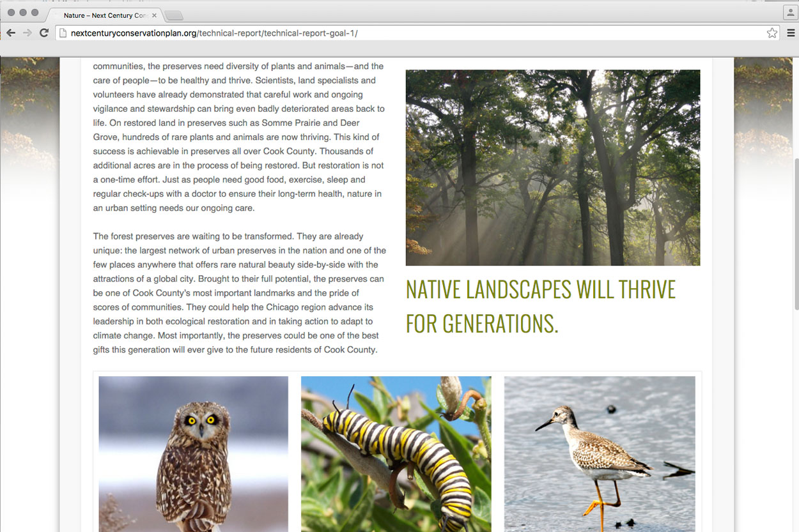Screen dimensions: 799x532
Task: Click the 'Native Landscapes Will Thrive' heading
Action: [540, 307]
